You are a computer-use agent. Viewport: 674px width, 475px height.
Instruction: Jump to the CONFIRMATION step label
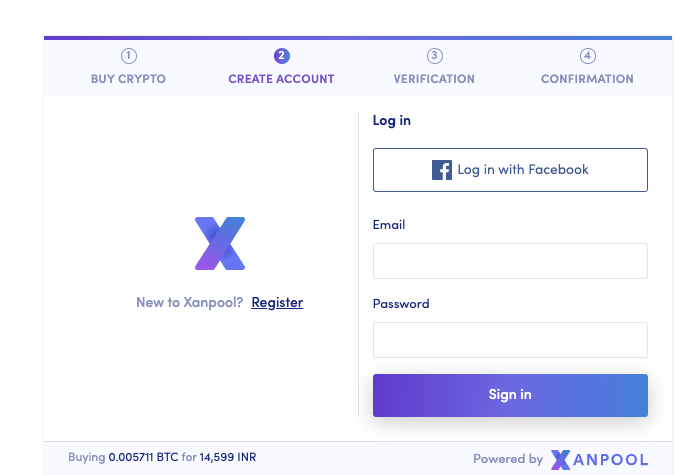coord(587,79)
